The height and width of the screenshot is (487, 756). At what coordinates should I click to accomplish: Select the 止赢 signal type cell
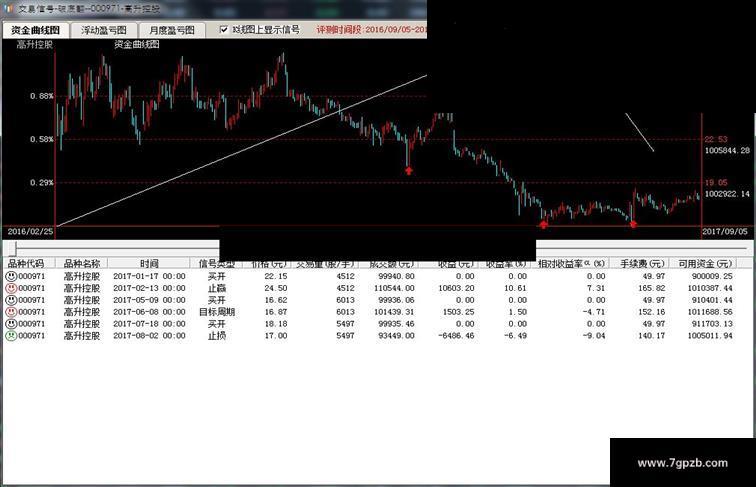216,288
